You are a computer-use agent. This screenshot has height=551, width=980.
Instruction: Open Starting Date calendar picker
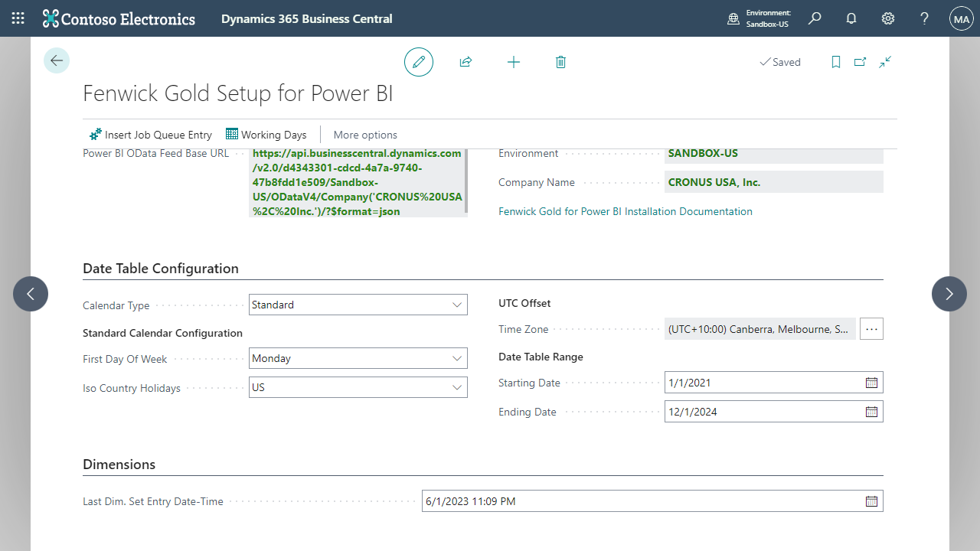[871, 383]
